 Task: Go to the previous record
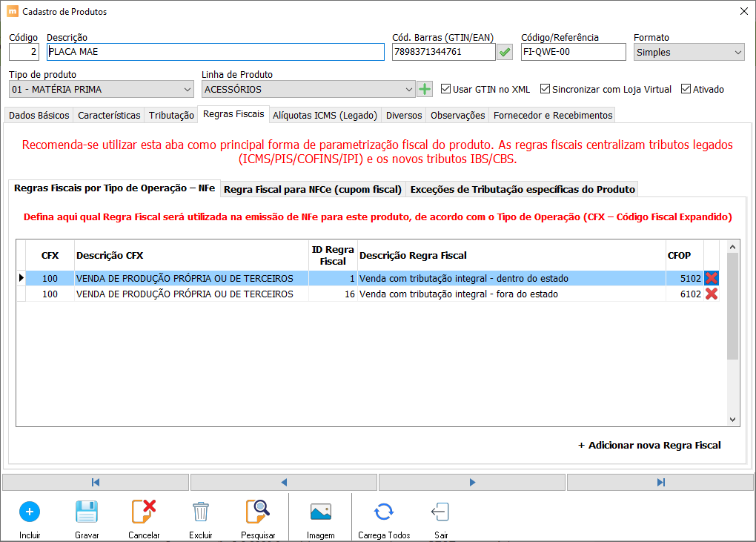284,482
